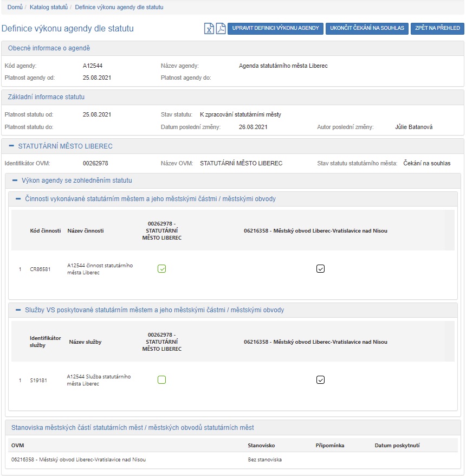Click Upravit definici výkonu agendy button
The image size is (466, 476).
[275, 28]
